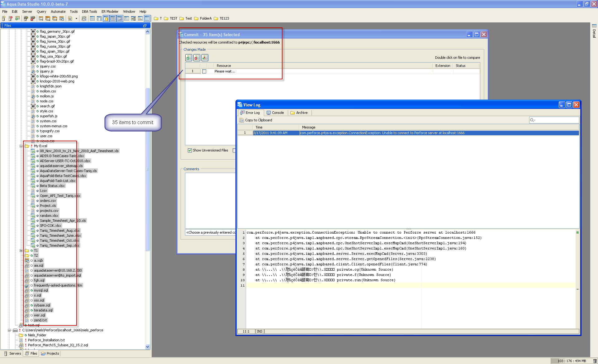Select jquery.js in file tree
598x364 pixels.
[47, 71]
